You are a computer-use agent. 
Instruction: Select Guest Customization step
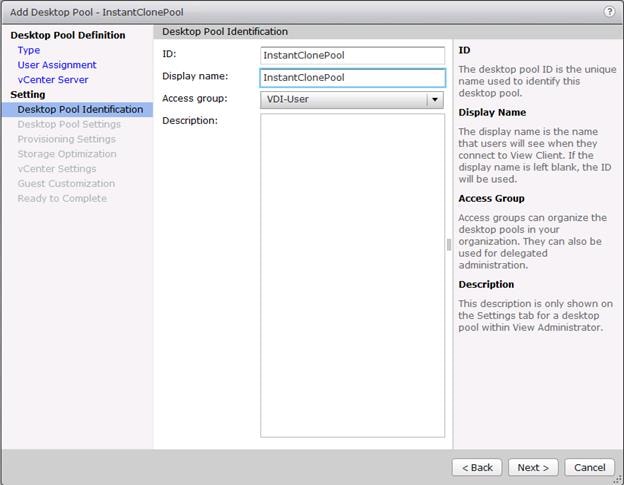(x=66, y=183)
